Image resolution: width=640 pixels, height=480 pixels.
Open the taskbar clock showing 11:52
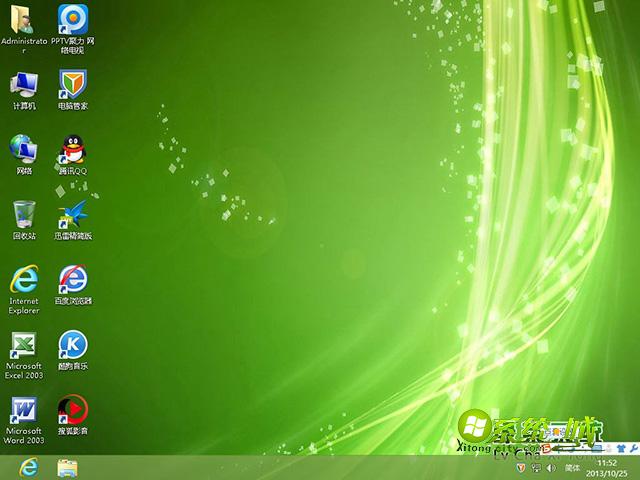[607, 467]
